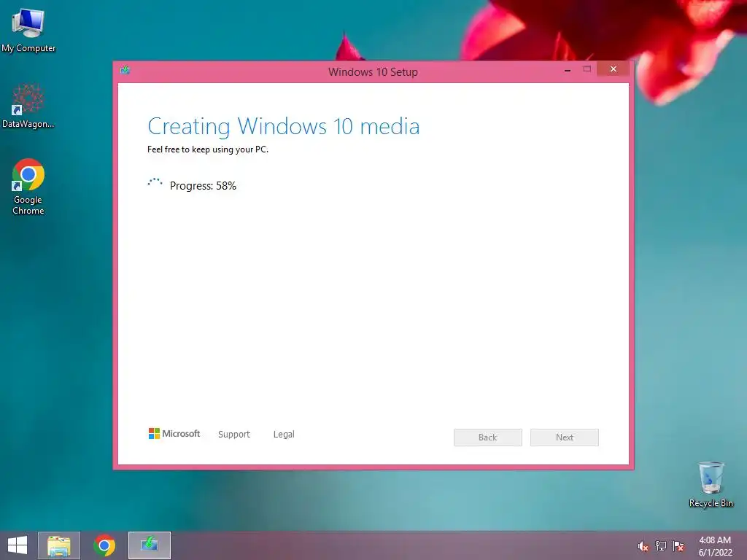Click the Next button
Screen dimensions: 747x560
565,437
